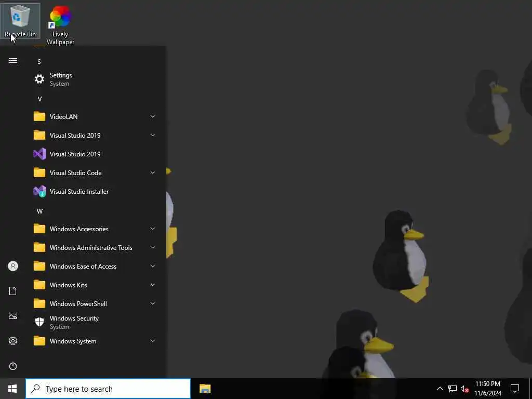Jump to letter V section header
The width and height of the screenshot is (532, 399).
point(39,99)
